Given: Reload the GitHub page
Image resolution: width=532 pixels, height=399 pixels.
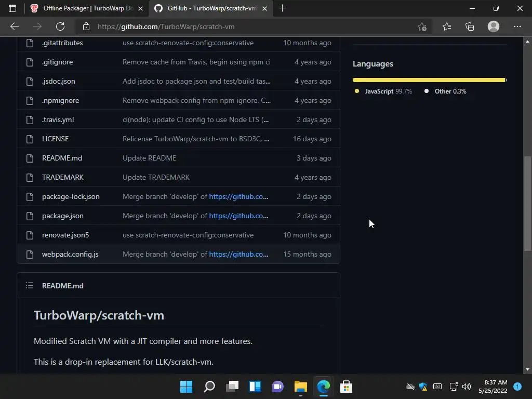Looking at the screenshot, I should [60, 26].
